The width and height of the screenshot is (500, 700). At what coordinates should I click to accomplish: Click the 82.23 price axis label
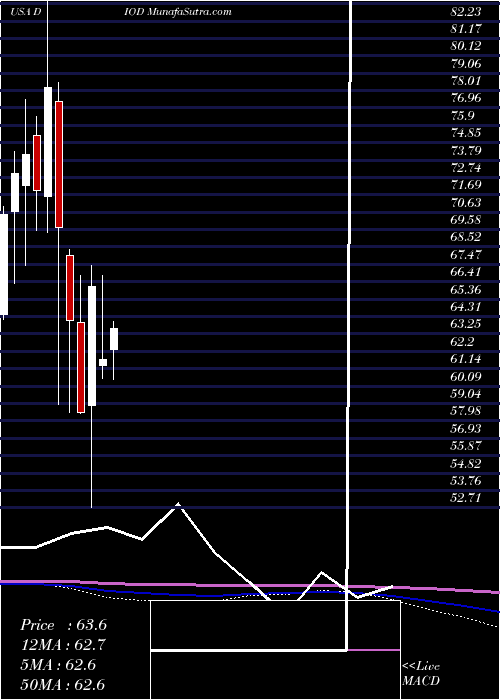point(465,12)
